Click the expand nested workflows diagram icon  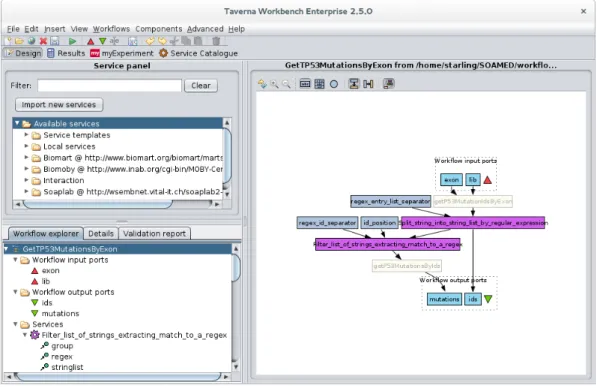388,84
